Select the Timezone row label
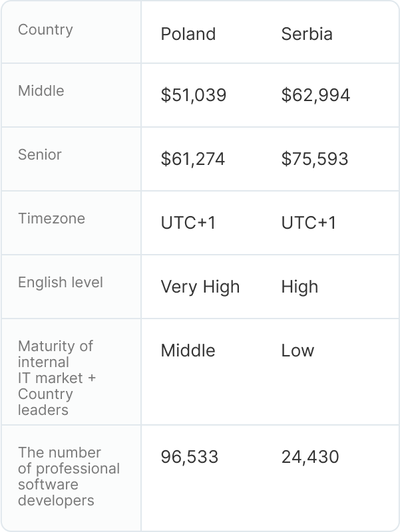The width and height of the screenshot is (400, 532). [x=51, y=219]
